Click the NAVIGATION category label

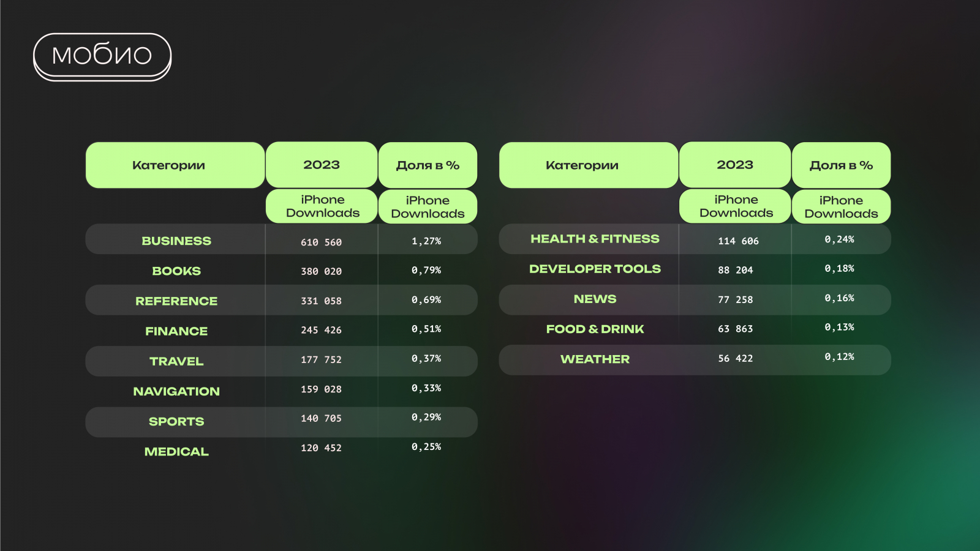(176, 391)
